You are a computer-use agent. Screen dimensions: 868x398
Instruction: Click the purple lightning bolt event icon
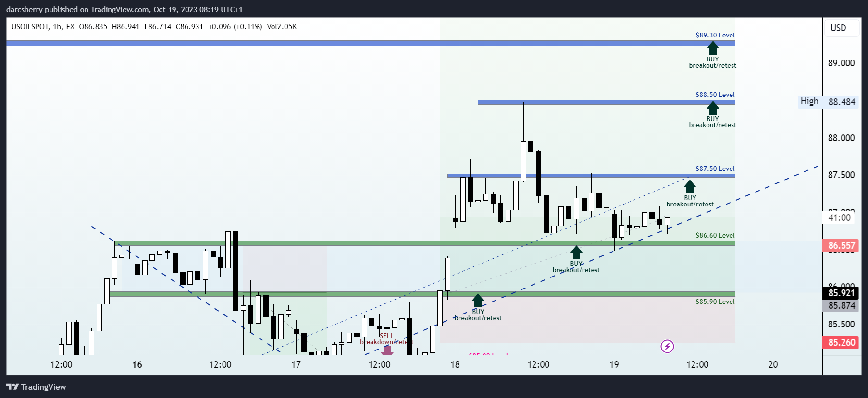coord(667,346)
